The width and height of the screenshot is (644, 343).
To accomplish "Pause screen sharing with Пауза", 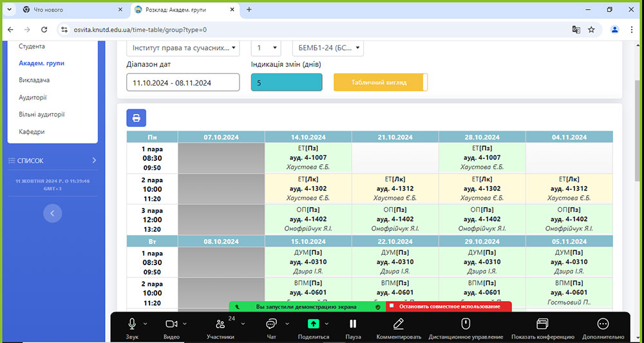I will pos(353,324).
